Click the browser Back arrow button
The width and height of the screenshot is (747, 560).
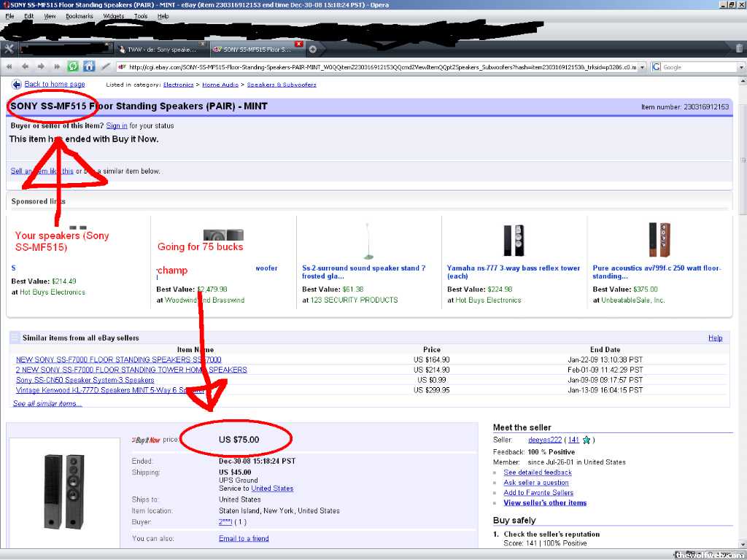pyautogui.click(x=26, y=66)
